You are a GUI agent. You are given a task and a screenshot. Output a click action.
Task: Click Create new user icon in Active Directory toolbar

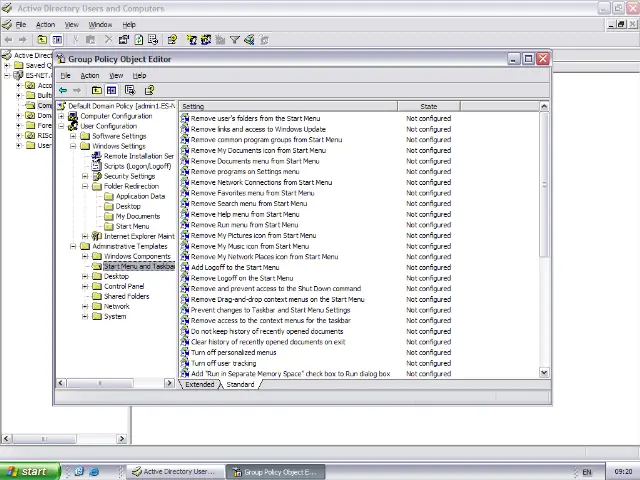coord(191,40)
